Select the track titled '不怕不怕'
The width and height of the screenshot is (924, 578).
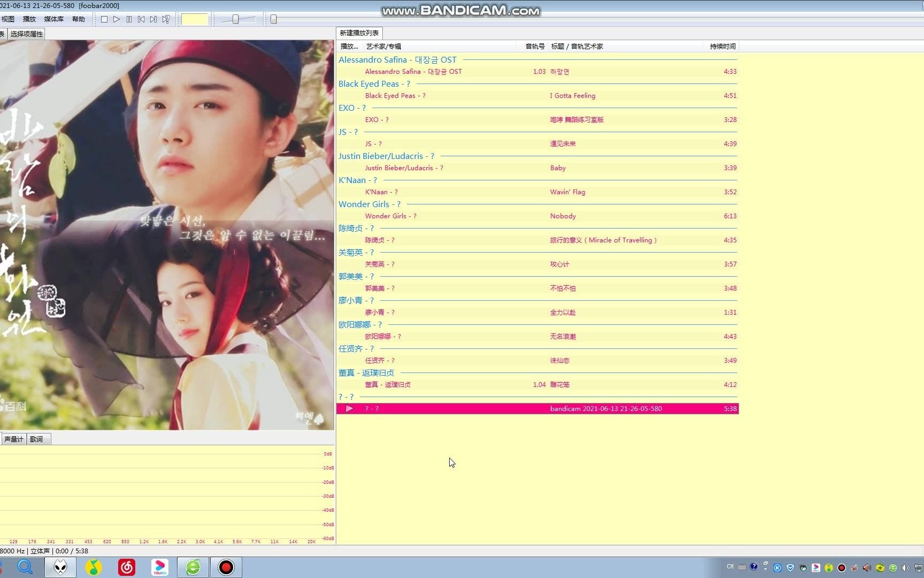pyautogui.click(x=537, y=288)
